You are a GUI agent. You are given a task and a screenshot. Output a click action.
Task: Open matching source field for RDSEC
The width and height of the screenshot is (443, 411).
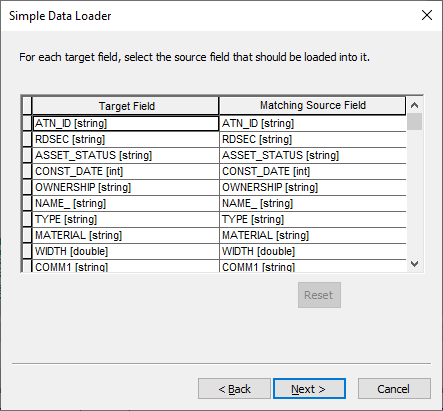[313, 139]
